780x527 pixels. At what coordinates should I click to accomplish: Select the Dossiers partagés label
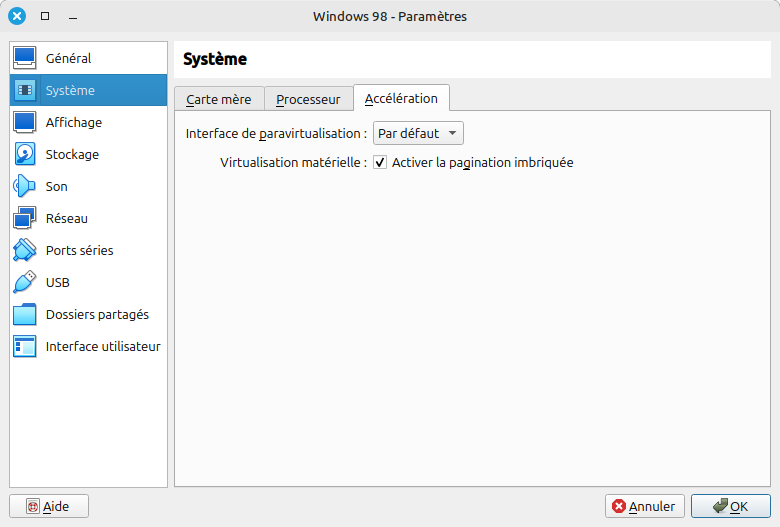tap(97, 315)
